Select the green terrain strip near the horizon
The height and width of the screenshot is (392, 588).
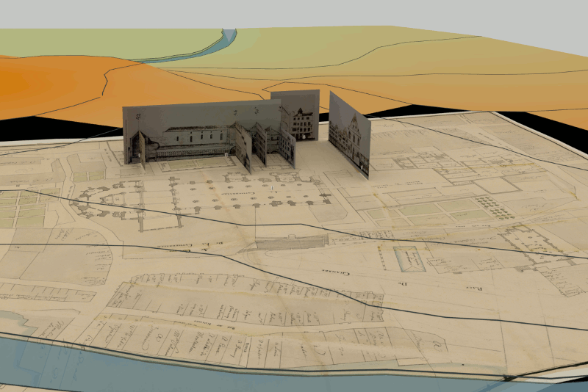(x=110, y=43)
